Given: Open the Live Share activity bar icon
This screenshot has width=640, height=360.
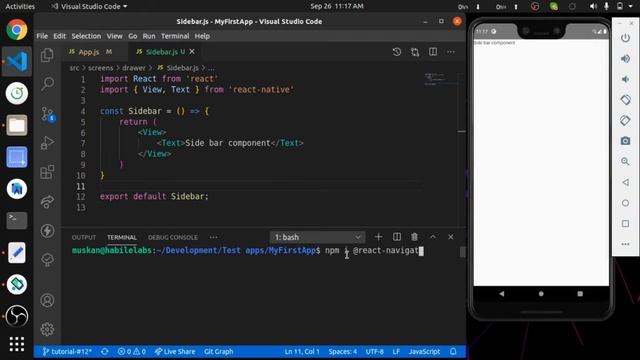Looking at the screenshot, I should coord(47,201).
